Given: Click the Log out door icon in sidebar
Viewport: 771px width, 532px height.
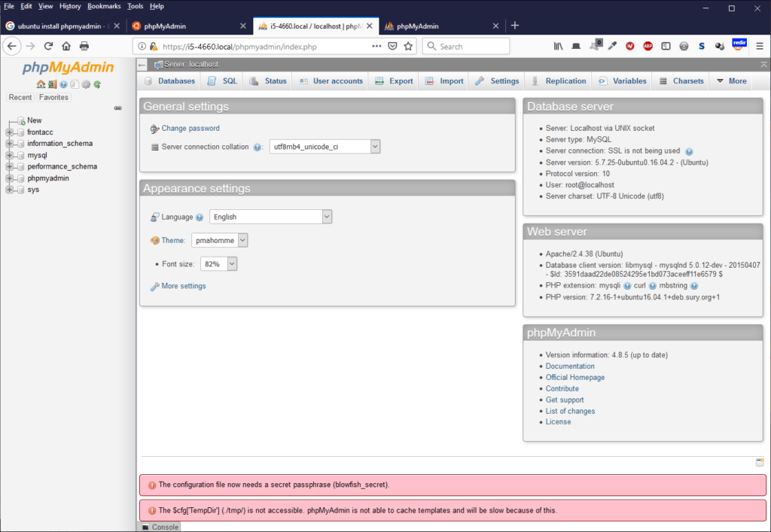Looking at the screenshot, I should tap(52, 84).
